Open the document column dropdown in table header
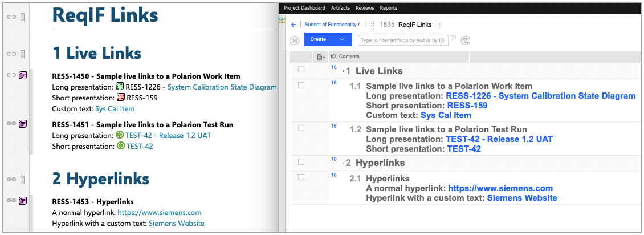 click(321, 57)
